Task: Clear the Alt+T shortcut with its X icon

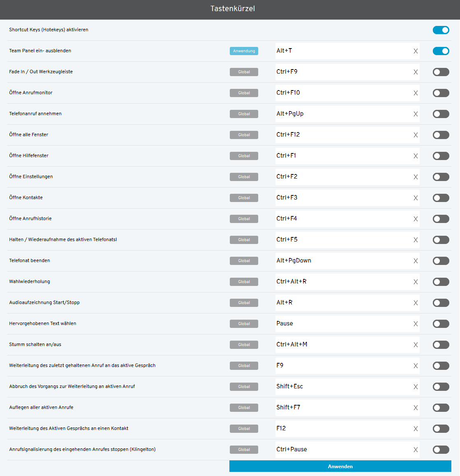Action: tap(416, 51)
